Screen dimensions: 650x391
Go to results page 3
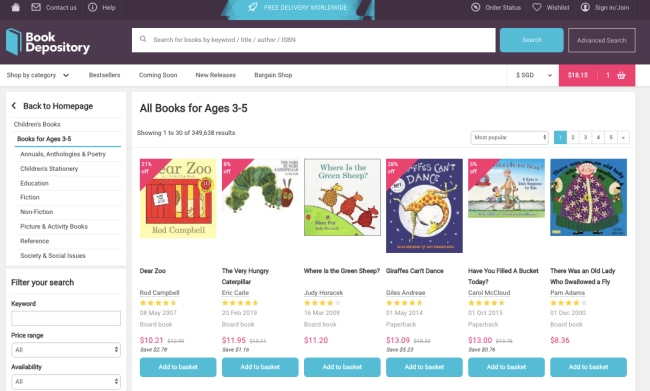tap(585, 137)
